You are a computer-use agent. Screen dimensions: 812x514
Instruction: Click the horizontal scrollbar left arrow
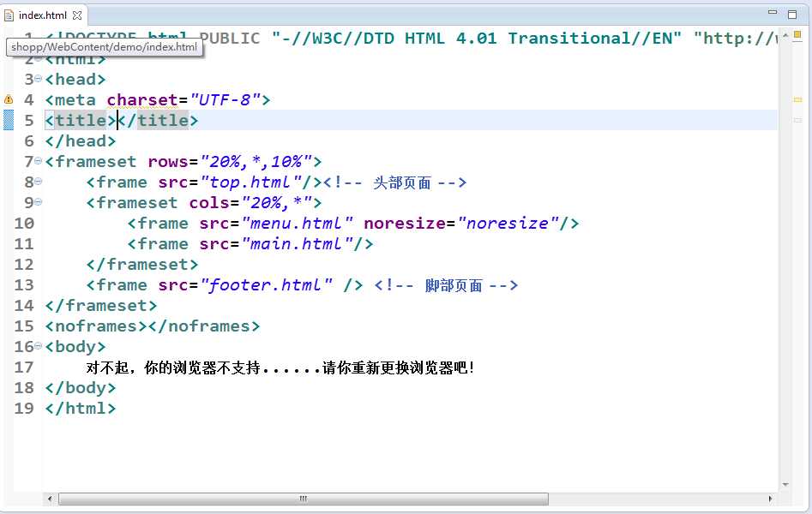[50, 499]
